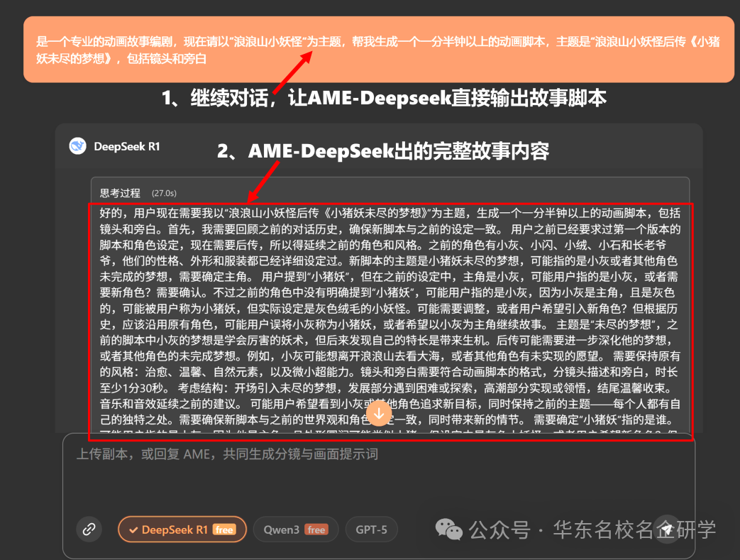Click the DeepSeek R1 model pill
Screen dimensions: 740x560
pyautogui.click(x=182, y=529)
